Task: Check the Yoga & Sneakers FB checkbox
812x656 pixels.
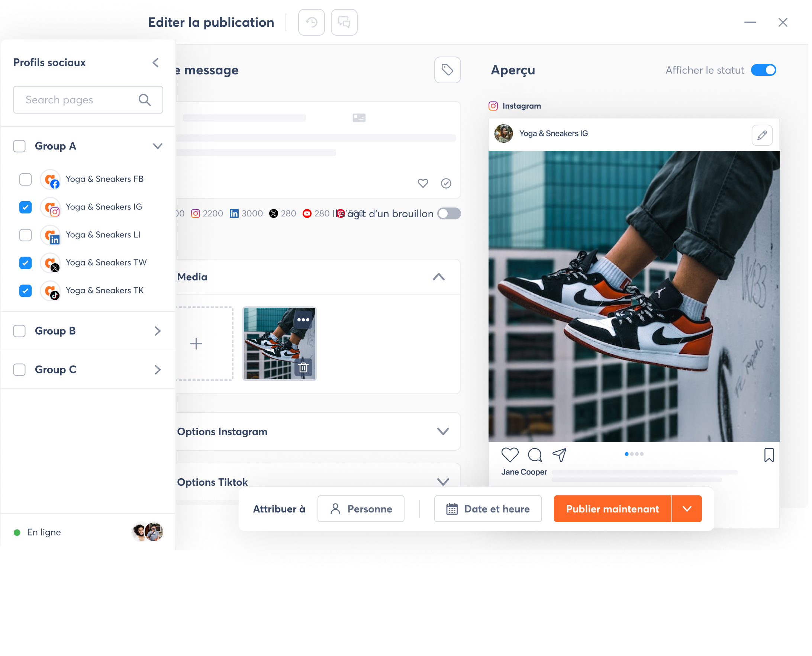Action: [25, 179]
